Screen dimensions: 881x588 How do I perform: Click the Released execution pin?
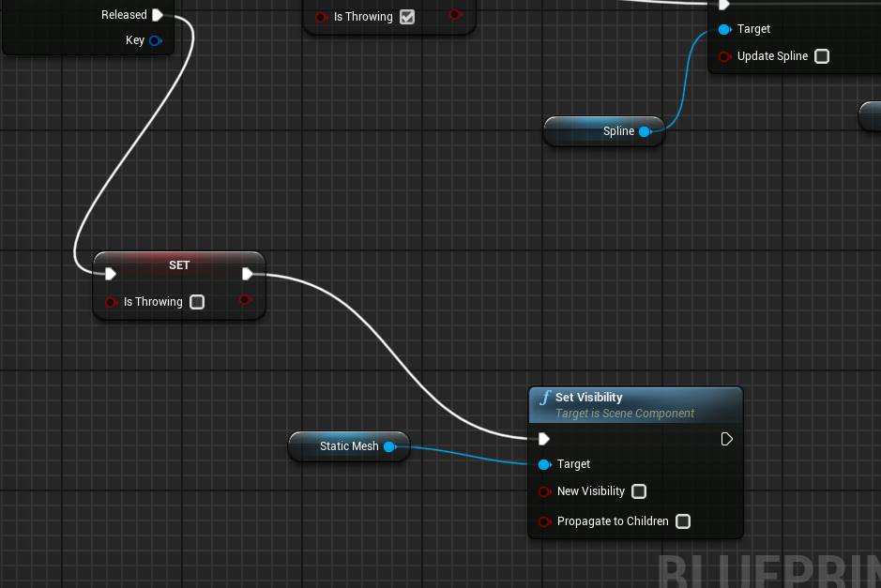coord(158,14)
